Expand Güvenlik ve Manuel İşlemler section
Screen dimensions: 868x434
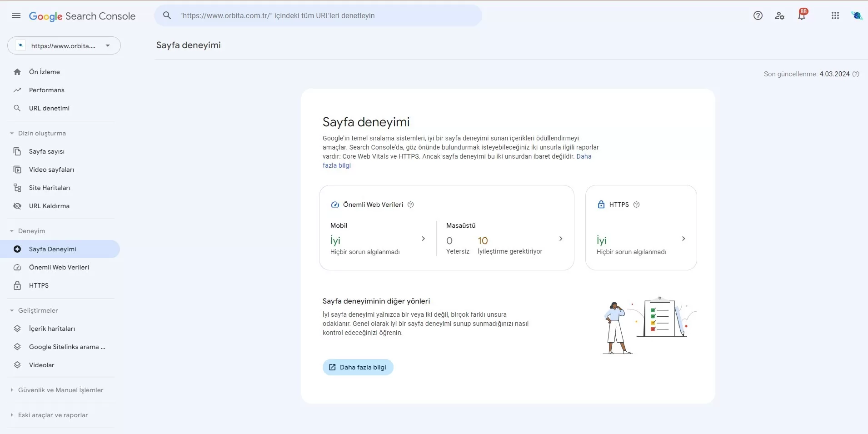[12, 390]
